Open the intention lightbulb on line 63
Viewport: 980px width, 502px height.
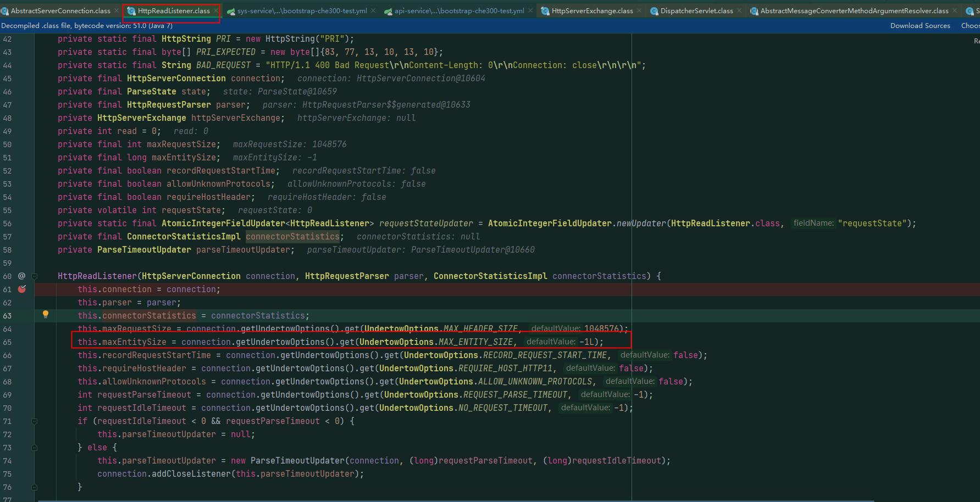(x=46, y=314)
